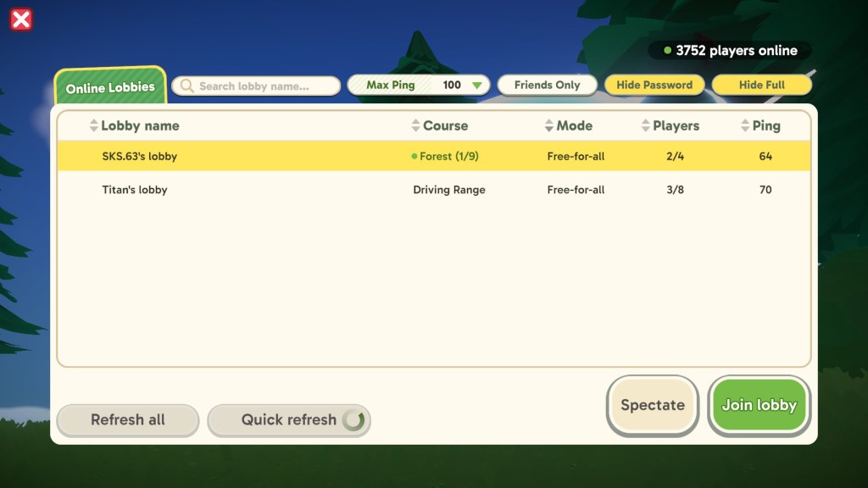The image size is (868, 488).
Task: Select Titan's lobby row
Action: click(x=339, y=190)
